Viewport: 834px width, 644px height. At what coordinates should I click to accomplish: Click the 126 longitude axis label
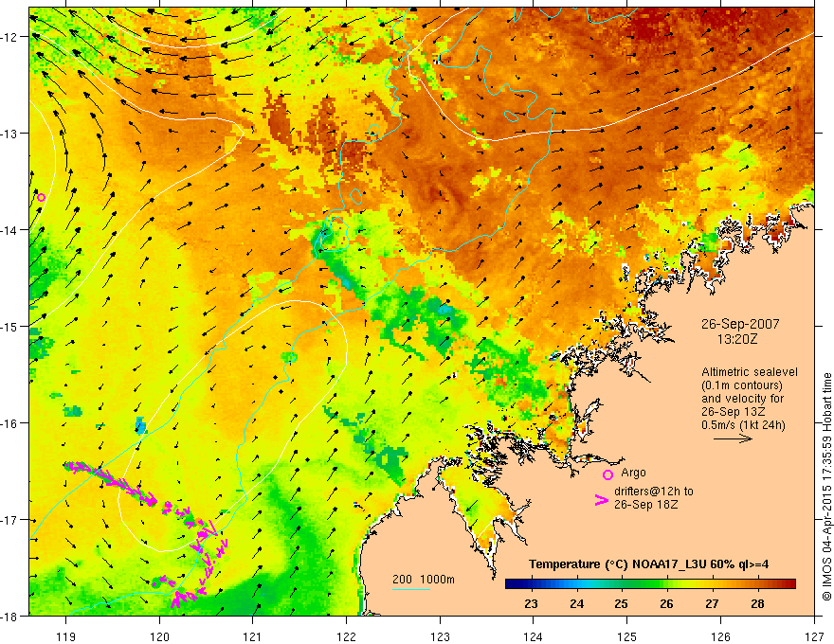pos(720,636)
